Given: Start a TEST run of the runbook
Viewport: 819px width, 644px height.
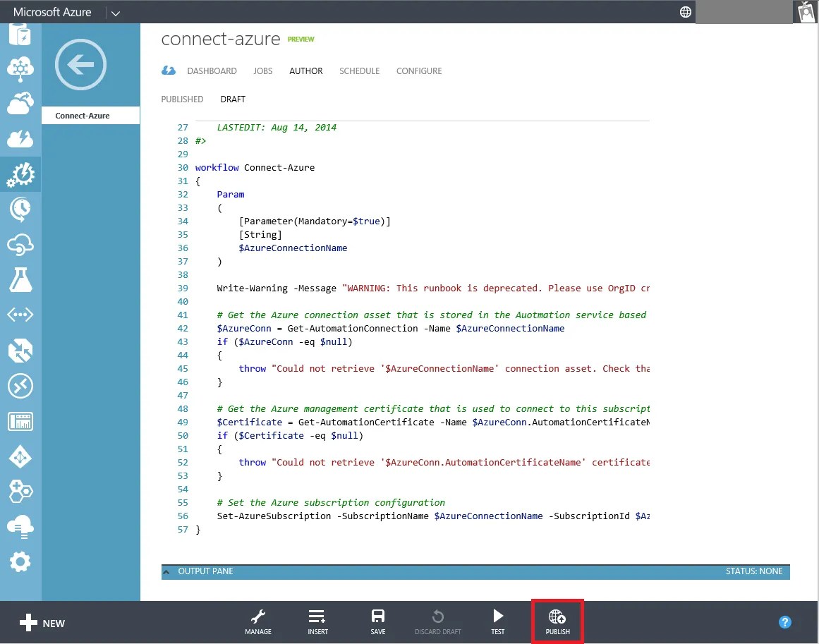Looking at the screenshot, I should click(x=498, y=622).
